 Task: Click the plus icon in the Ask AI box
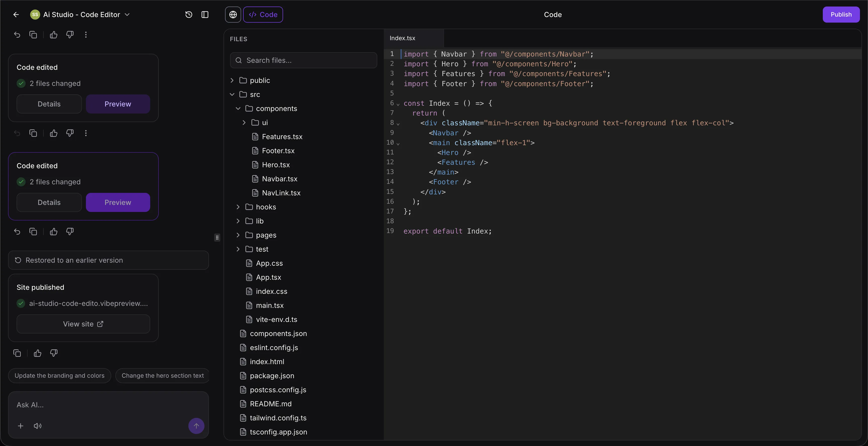click(x=20, y=425)
